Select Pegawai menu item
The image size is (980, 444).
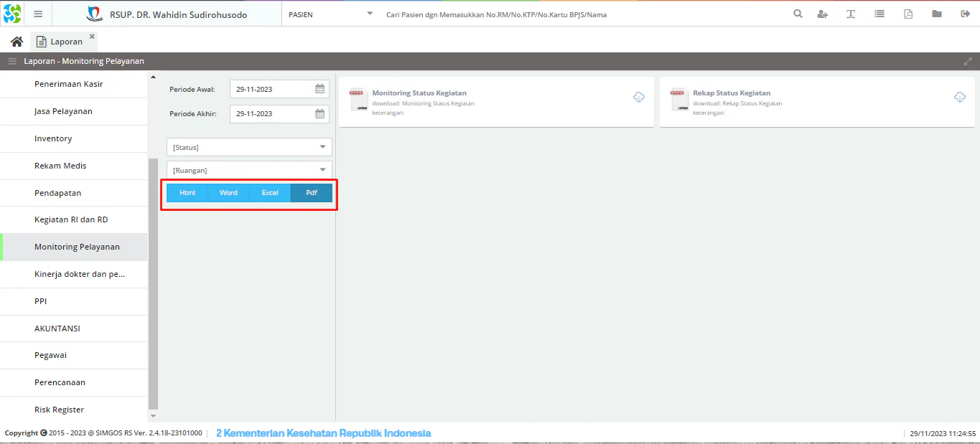coord(74,355)
